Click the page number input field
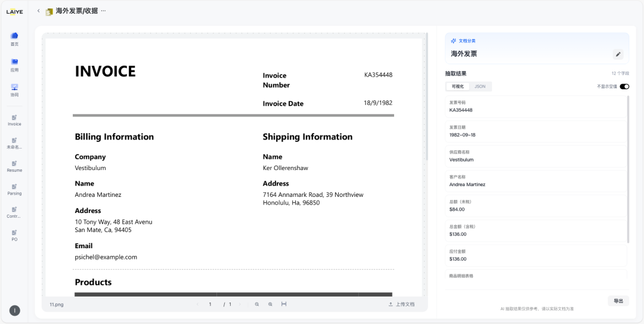Viewport: 644px width, 324px height. (210, 304)
